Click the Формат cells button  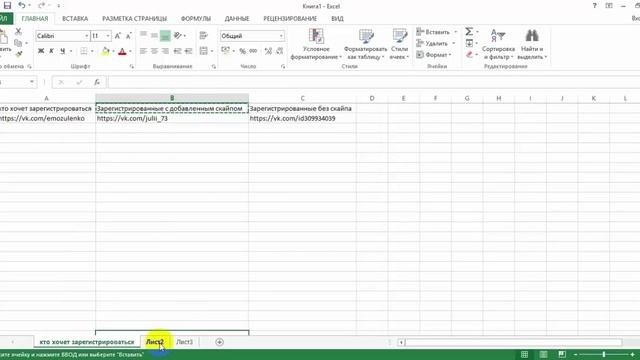coord(434,55)
